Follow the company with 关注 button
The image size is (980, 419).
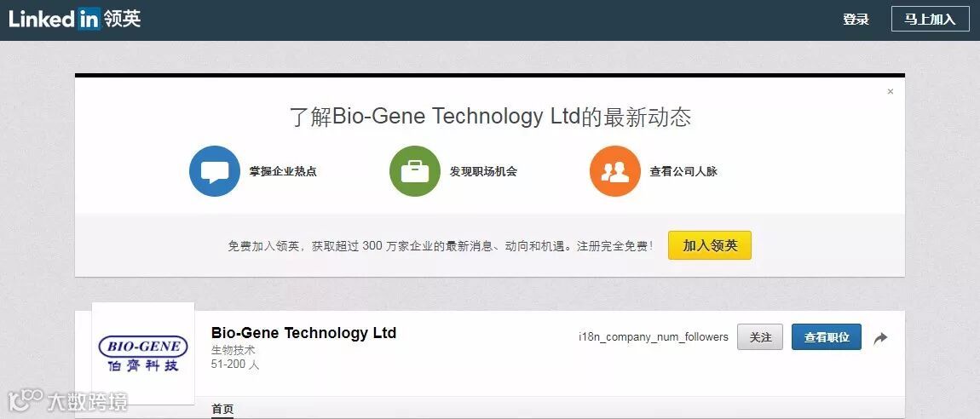[760, 337]
